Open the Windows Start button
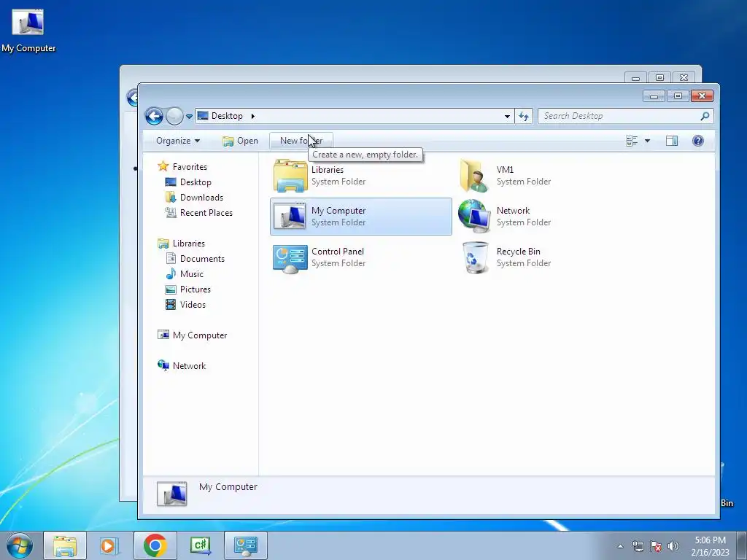This screenshot has width=747, height=560. (x=20, y=545)
